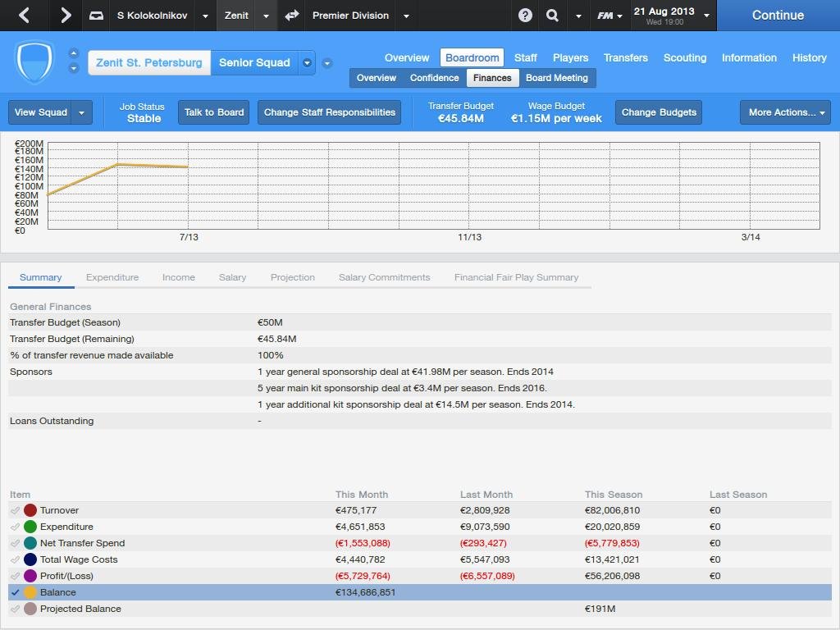Expand the Premier Division dropdown
840x630 pixels.
pos(407,16)
